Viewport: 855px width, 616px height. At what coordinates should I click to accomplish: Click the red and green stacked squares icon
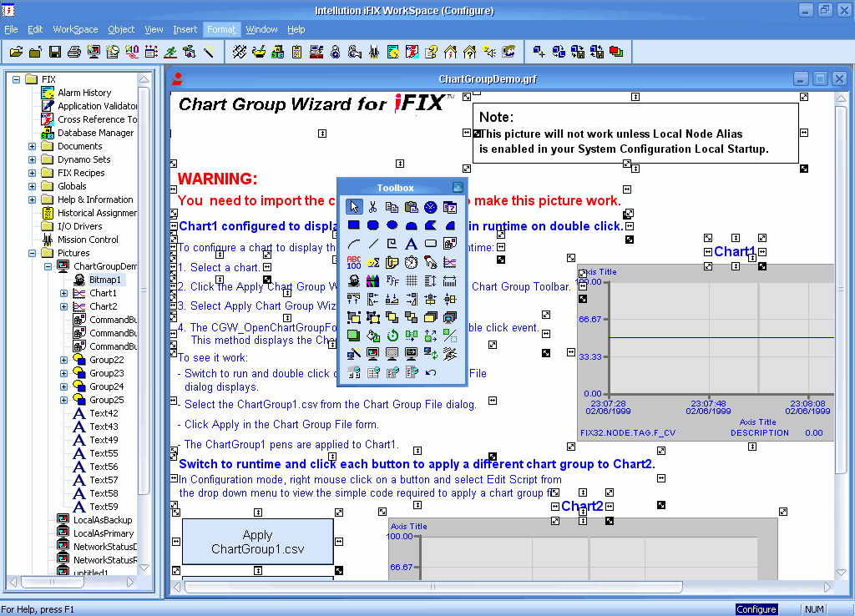pyautogui.click(x=616, y=52)
